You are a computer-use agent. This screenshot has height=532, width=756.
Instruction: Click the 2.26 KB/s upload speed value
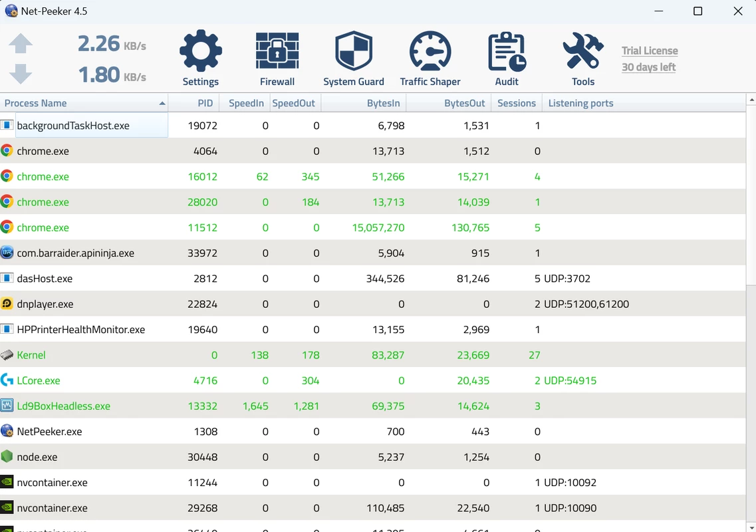coord(112,44)
